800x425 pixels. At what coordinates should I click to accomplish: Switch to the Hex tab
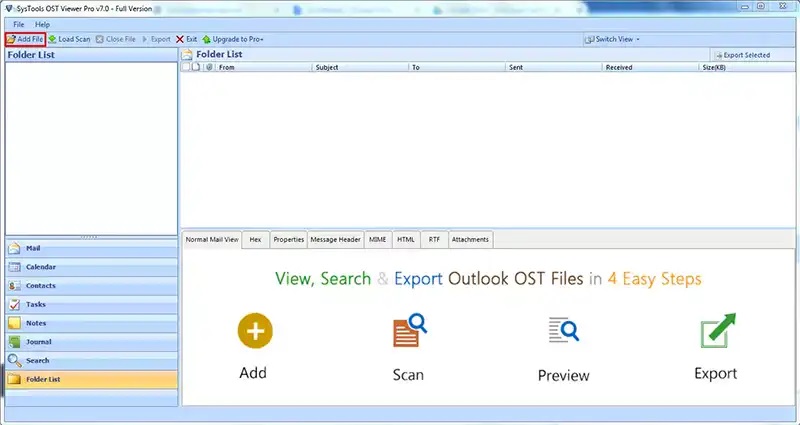pyautogui.click(x=256, y=239)
